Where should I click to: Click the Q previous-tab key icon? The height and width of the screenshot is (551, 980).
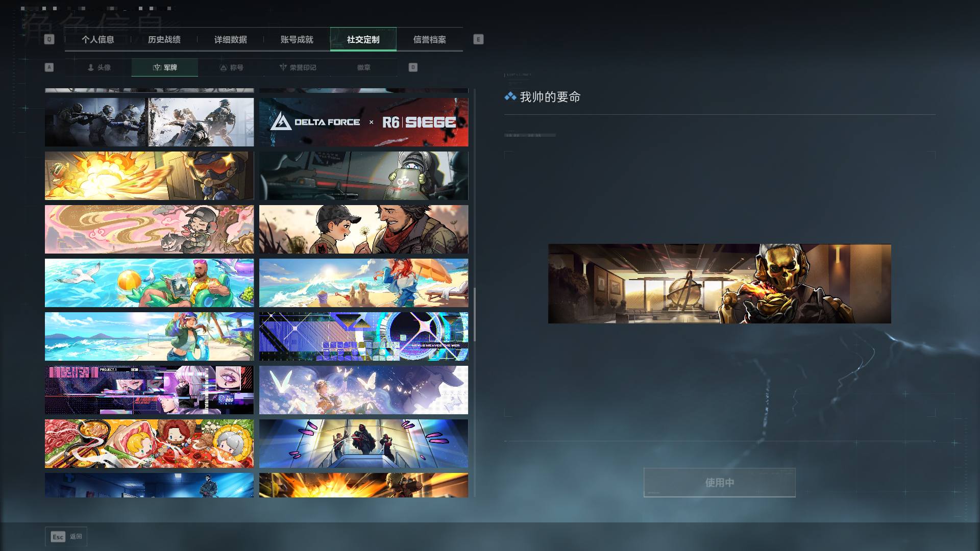coord(49,39)
